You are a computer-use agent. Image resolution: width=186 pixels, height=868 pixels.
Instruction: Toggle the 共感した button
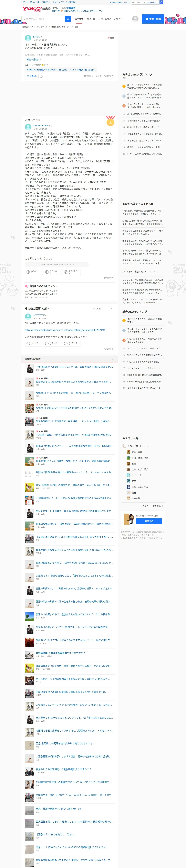click(x=32, y=76)
